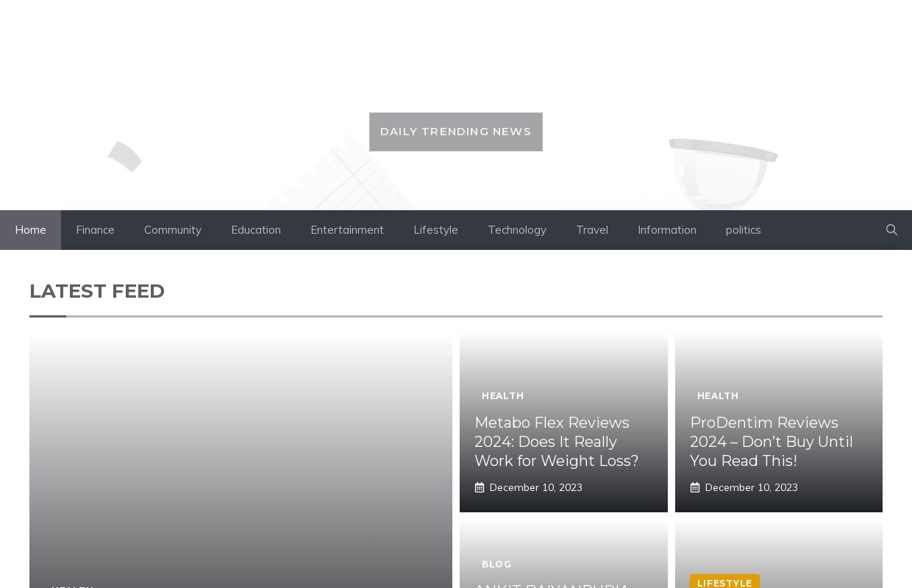Click the yellow Lifestyle category badge

click(724, 582)
